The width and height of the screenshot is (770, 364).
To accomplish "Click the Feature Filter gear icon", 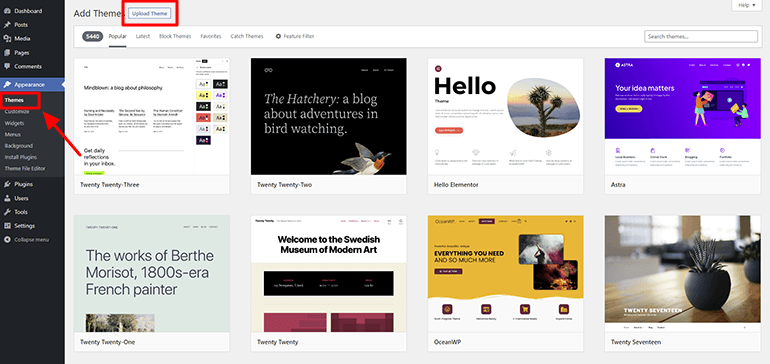I will coord(278,36).
